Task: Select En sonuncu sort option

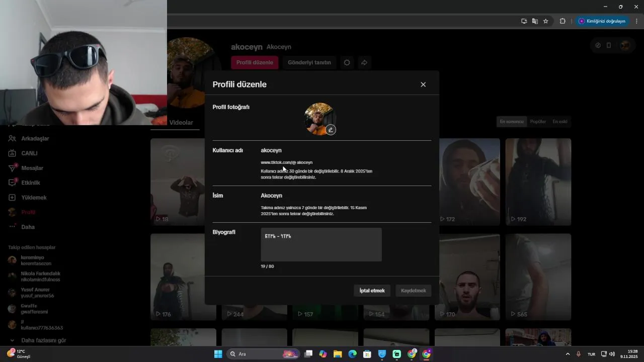Action: coord(511,122)
